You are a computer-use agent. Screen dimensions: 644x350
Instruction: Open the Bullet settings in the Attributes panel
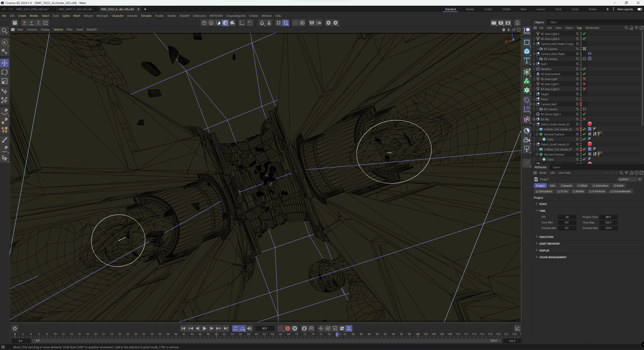pyautogui.click(x=619, y=185)
